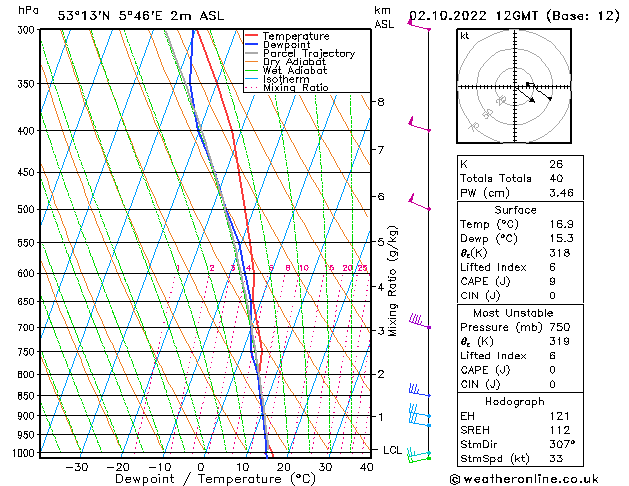The height and width of the screenshot is (486, 629).
Task: Click the mixing ratio 10 label at 600 hPa
Action: point(304,268)
